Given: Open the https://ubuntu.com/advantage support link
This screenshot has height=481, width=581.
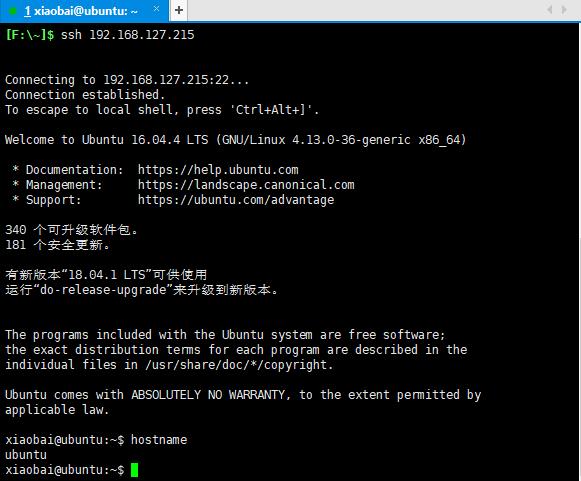Looking at the screenshot, I should 236,200.
